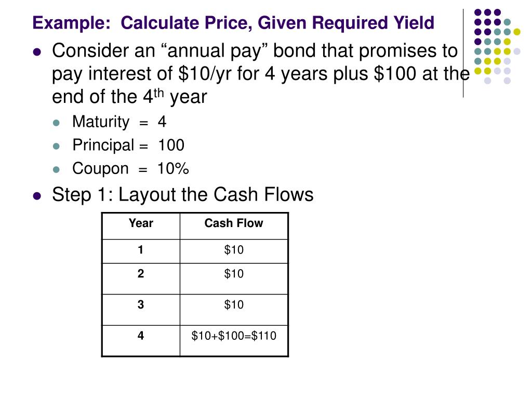Click the $10 cash flow for Year 1

(234, 250)
